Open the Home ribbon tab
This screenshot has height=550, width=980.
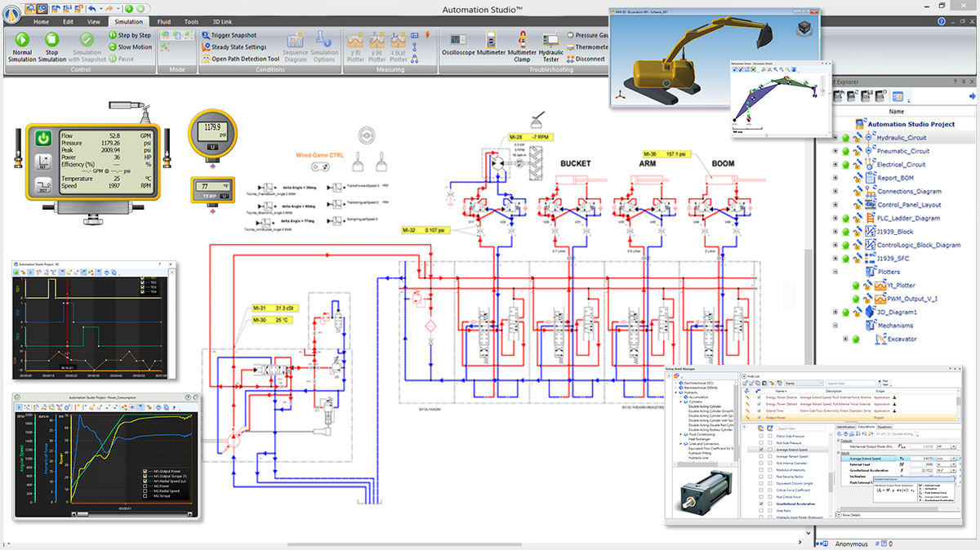[x=41, y=22]
